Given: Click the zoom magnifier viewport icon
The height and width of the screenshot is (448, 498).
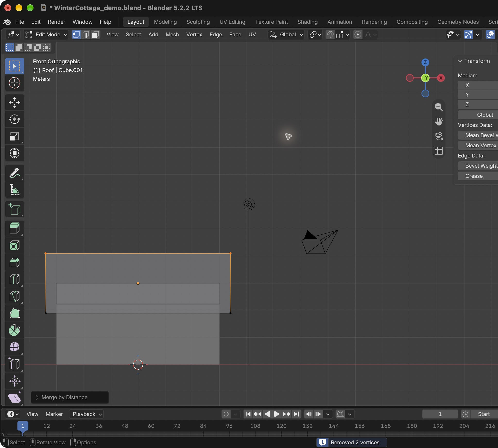Looking at the screenshot, I should 439,107.
